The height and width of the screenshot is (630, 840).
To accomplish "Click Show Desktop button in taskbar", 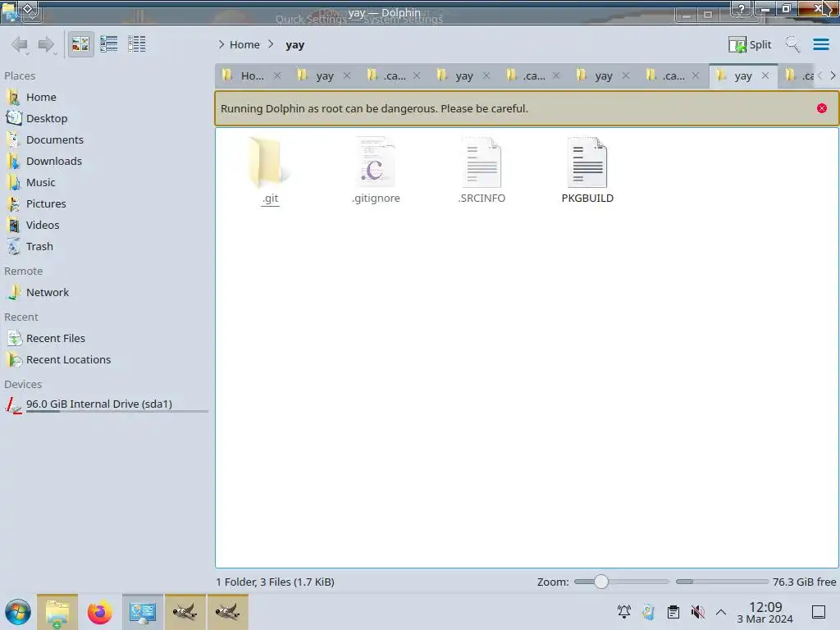I will 819,612.
